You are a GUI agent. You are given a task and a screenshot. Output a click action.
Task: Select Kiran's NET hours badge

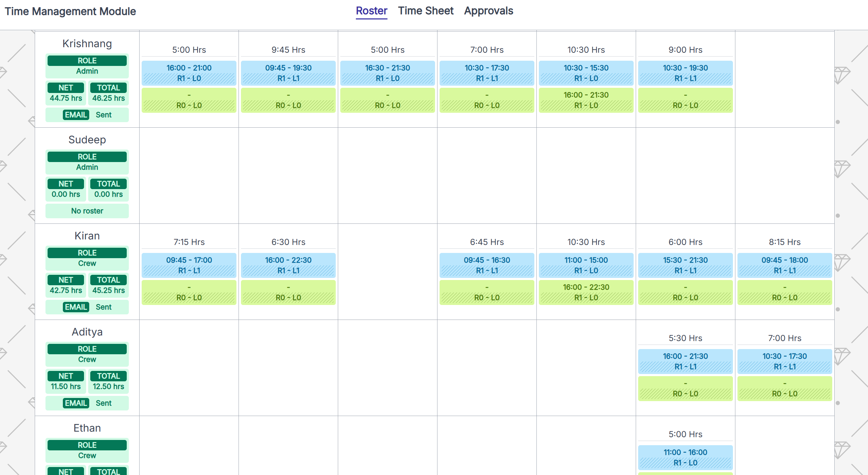[x=66, y=285]
